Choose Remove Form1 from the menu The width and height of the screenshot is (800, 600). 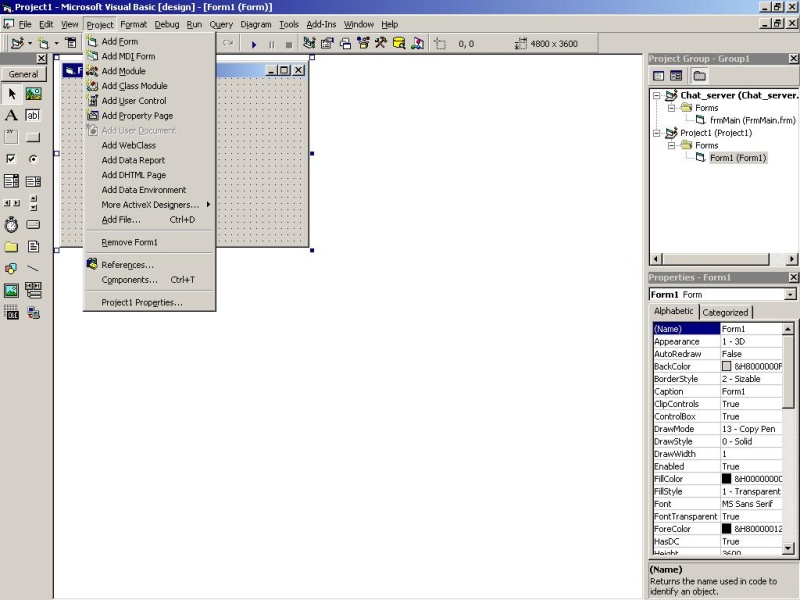click(x=149, y=242)
